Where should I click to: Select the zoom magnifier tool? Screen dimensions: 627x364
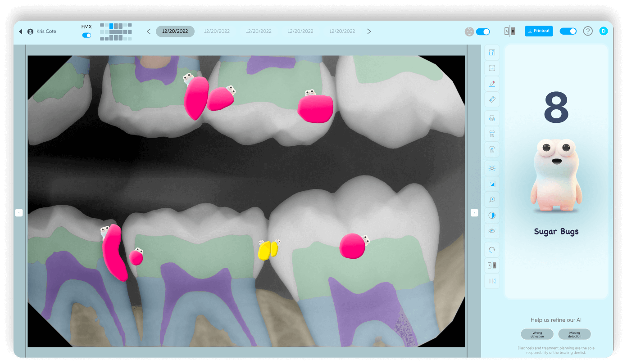pyautogui.click(x=492, y=200)
